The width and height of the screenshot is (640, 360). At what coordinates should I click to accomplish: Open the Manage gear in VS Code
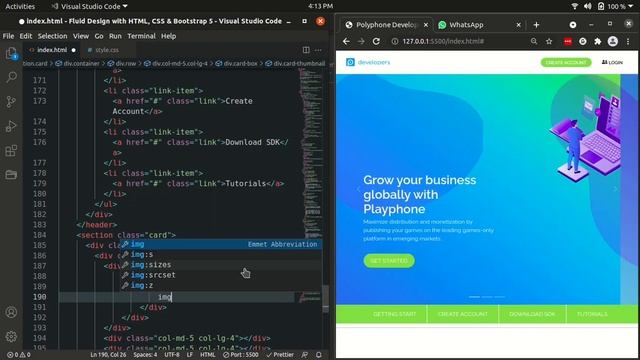coord(11,336)
